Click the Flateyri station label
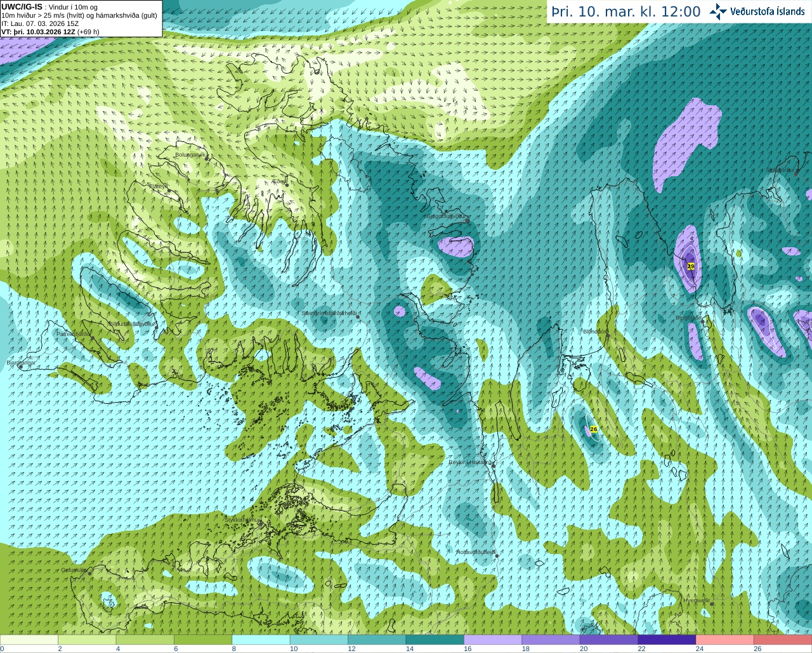Screen dimensions: 812x653 pyautogui.click(x=157, y=186)
